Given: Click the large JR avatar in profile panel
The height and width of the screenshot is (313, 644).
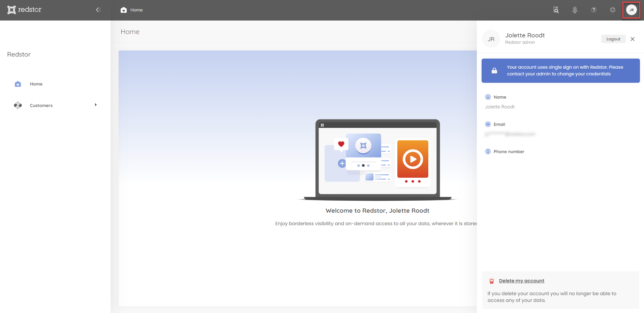Looking at the screenshot, I should pyautogui.click(x=491, y=39).
